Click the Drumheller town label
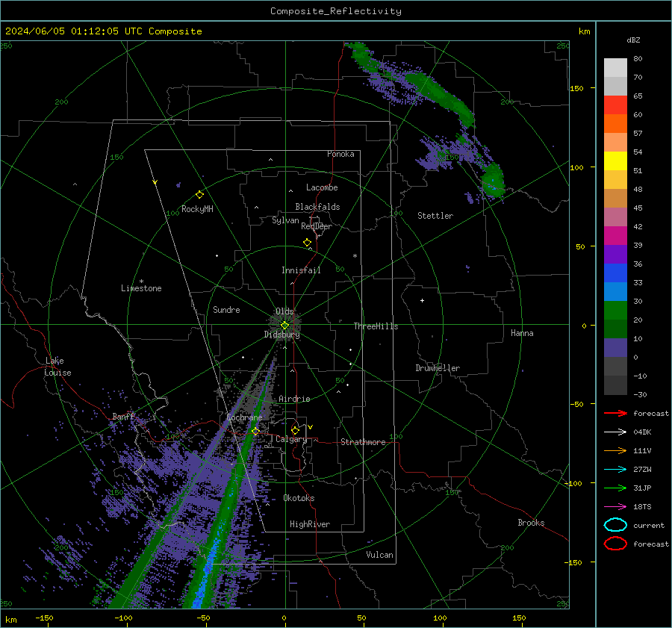Screen dimensions: 672x628 tap(438, 368)
